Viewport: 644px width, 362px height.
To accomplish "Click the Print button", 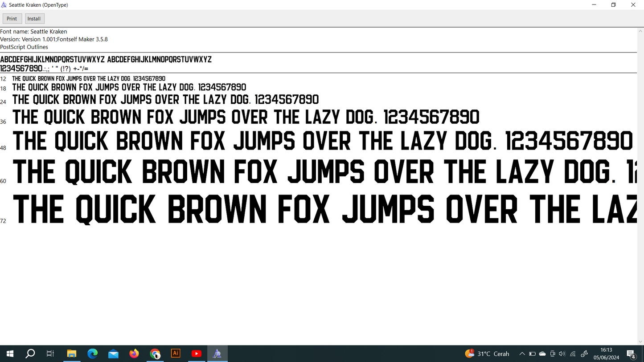I will click(x=12, y=19).
